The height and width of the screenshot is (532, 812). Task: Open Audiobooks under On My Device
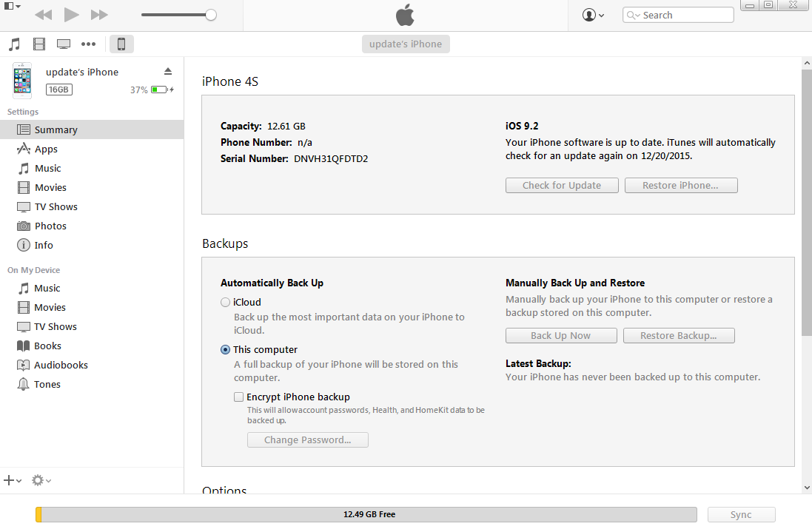92,365
